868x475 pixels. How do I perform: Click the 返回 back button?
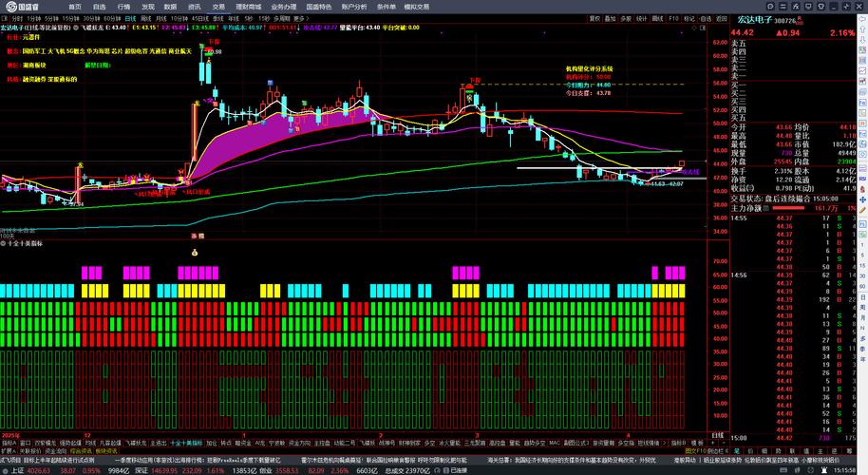722,18
